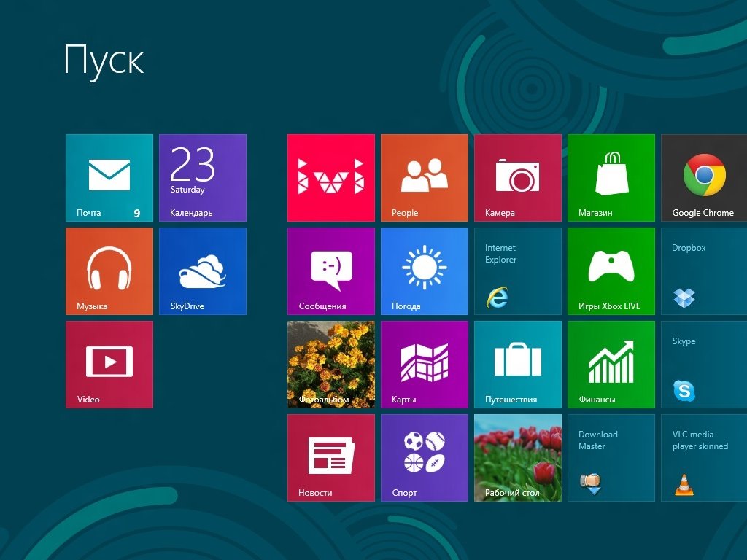
Task: Open the Сообщения messaging tile
Action: click(331, 271)
